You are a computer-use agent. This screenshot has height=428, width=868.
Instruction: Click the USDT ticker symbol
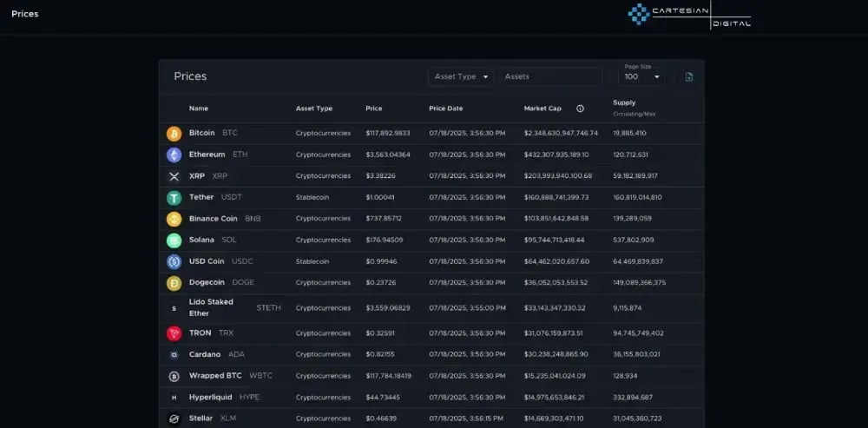pyautogui.click(x=232, y=197)
